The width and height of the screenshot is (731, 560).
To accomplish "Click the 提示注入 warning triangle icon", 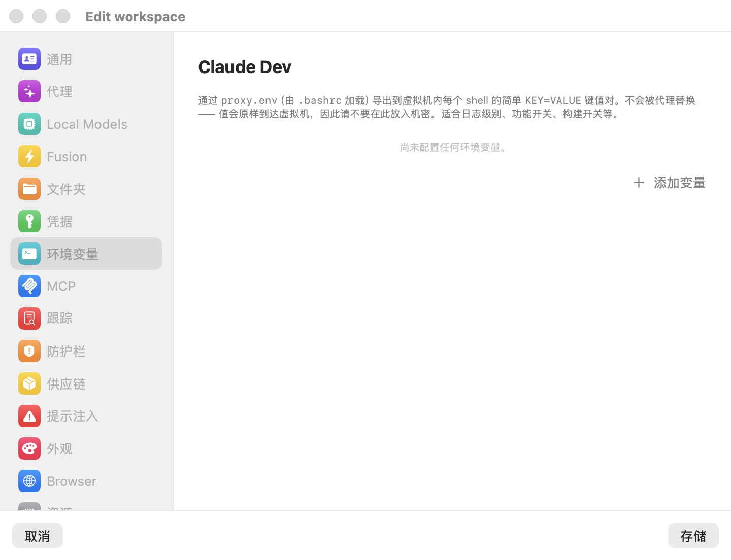I will pos(29,416).
